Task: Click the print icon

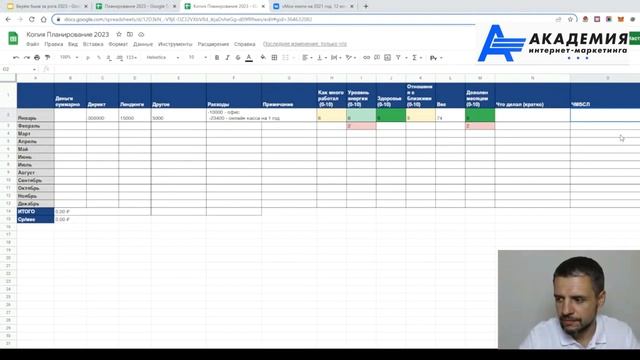Action: tap(37, 58)
